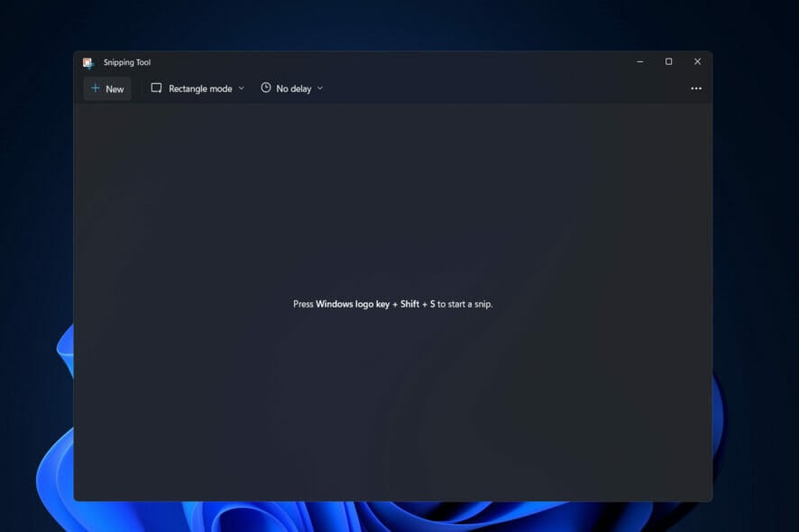799x532 pixels.
Task: Close the Snipping Tool window
Action: pyautogui.click(x=698, y=61)
